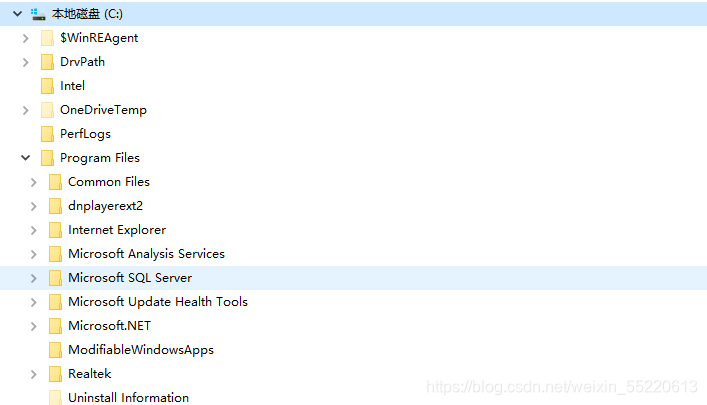Select the 'Microsoft Update Health Tools' label
707x405 pixels.
pyautogui.click(x=158, y=302)
